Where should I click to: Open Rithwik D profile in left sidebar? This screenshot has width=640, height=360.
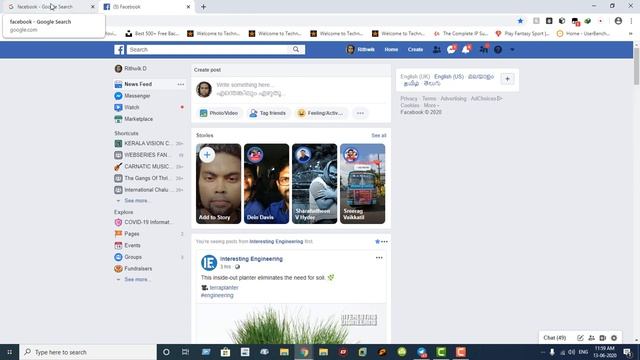point(131,69)
